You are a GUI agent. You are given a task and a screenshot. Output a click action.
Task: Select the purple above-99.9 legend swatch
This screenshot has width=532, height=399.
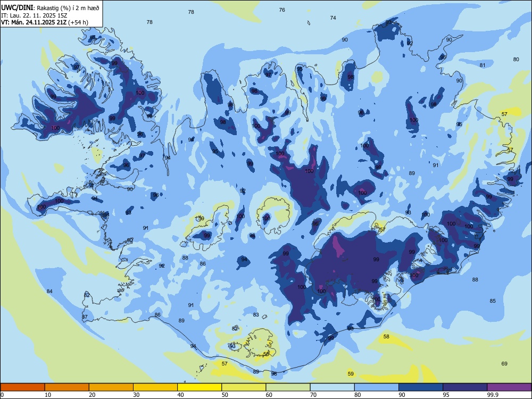point(509,387)
